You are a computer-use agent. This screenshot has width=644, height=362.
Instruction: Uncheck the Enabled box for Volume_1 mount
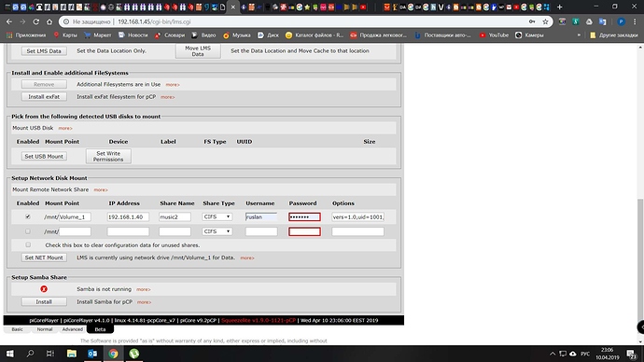coord(28,216)
